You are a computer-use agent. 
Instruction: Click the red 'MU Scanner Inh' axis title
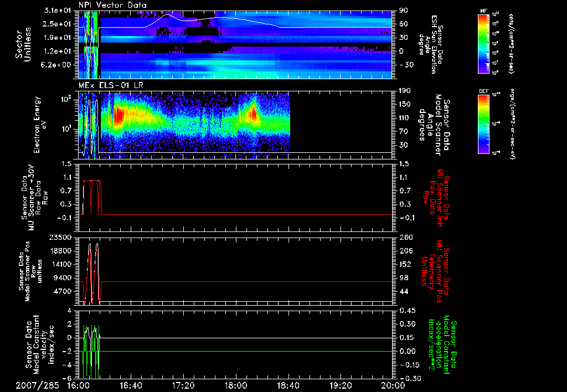click(x=436, y=198)
